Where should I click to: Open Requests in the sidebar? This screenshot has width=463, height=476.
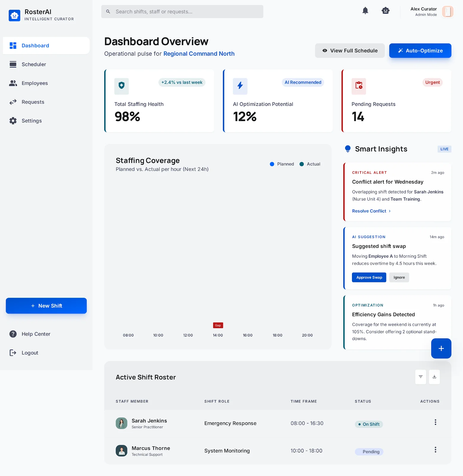46,102
